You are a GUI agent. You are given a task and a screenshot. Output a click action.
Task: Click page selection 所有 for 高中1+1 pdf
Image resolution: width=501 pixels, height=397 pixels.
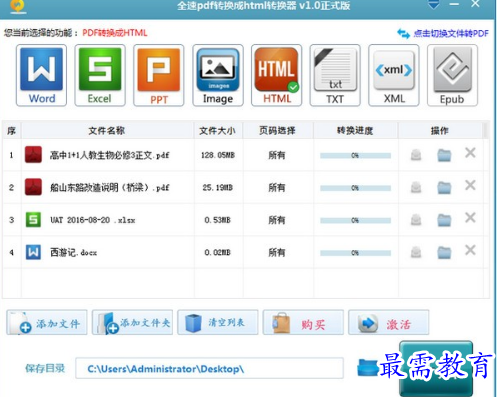click(x=277, y=155)
